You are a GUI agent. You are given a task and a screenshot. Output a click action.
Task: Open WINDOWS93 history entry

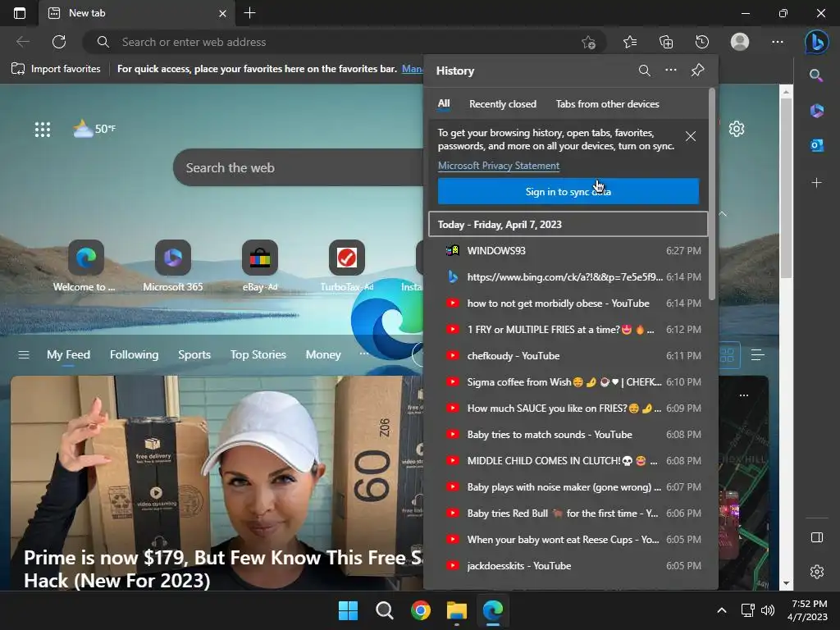tap(568, 251)
